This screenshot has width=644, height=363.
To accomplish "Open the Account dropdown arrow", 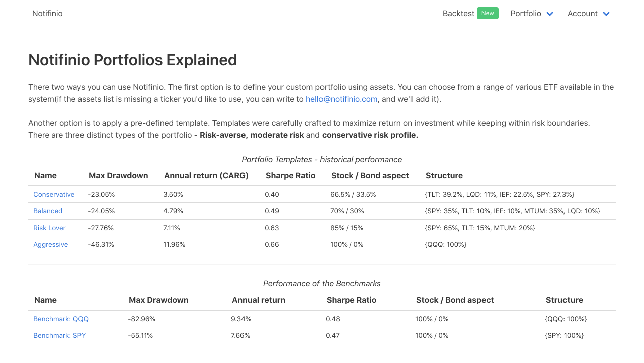I will tap(606, 14).
